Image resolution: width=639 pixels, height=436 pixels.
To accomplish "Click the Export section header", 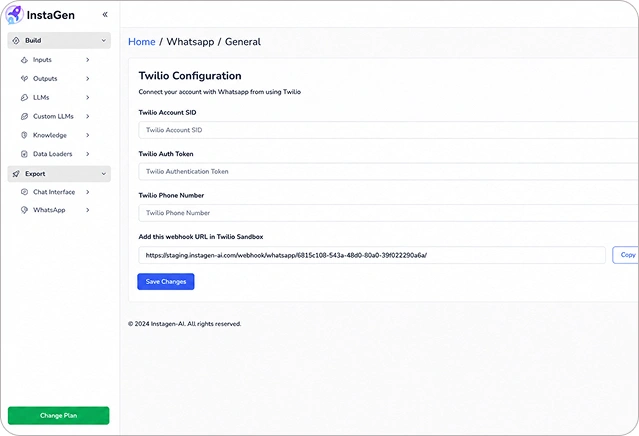I will [59, 174].
